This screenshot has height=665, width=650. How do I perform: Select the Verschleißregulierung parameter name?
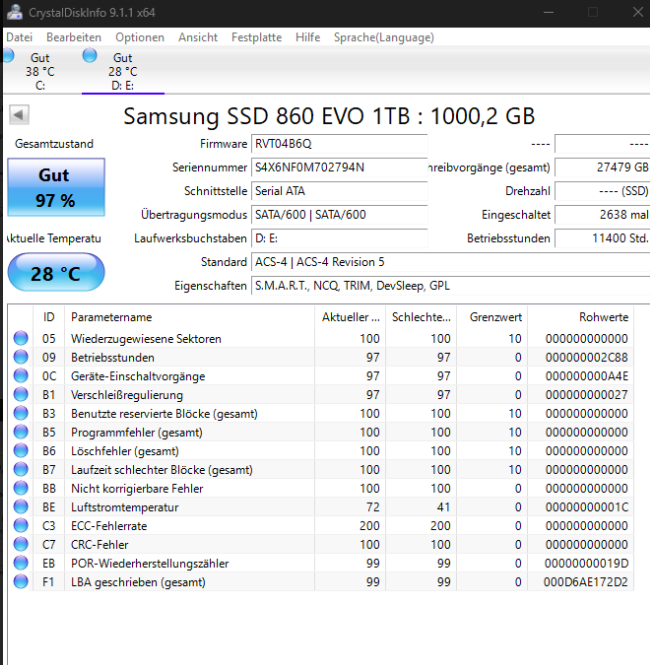click(127, 395)
